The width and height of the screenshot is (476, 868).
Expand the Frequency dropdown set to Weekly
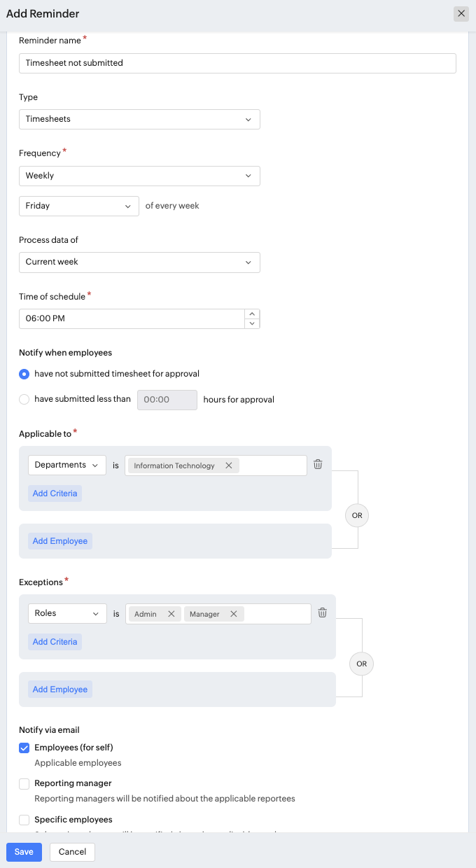point(139,176)
